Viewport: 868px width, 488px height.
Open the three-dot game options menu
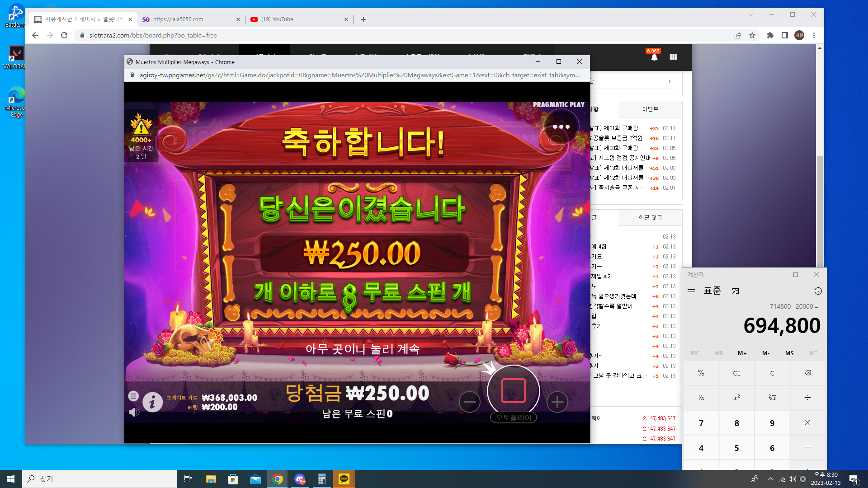point(561,127)
